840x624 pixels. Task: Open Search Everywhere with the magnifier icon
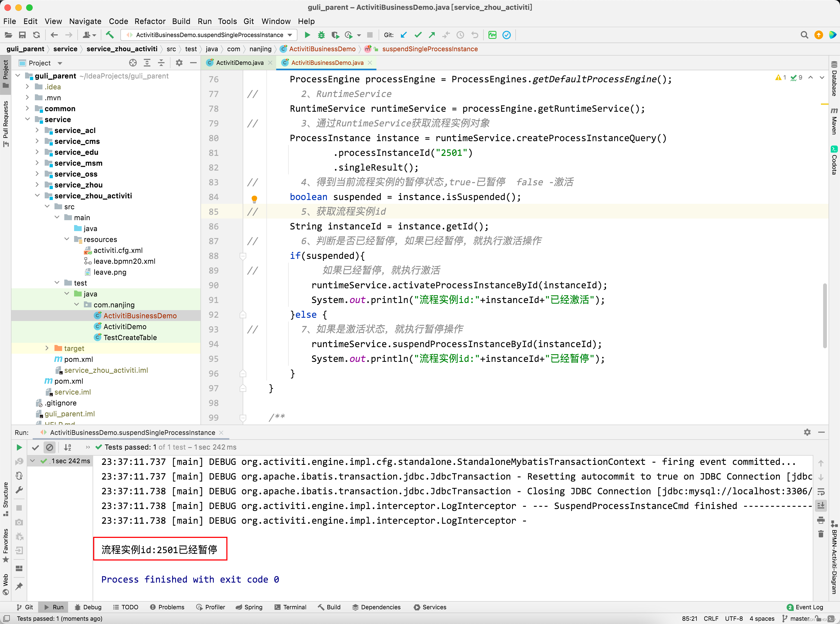[805, 35]
